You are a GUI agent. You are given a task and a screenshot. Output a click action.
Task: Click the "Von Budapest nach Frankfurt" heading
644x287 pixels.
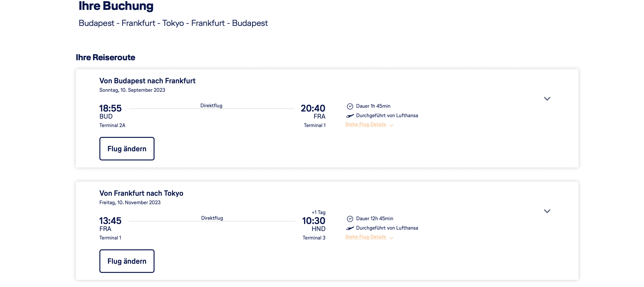tap(147, 81)
